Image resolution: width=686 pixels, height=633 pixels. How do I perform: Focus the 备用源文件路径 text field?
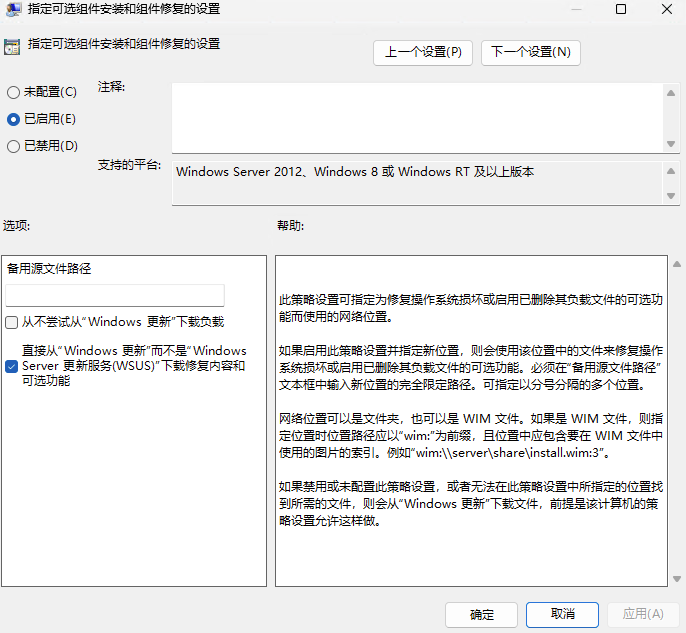click(115, 295)
